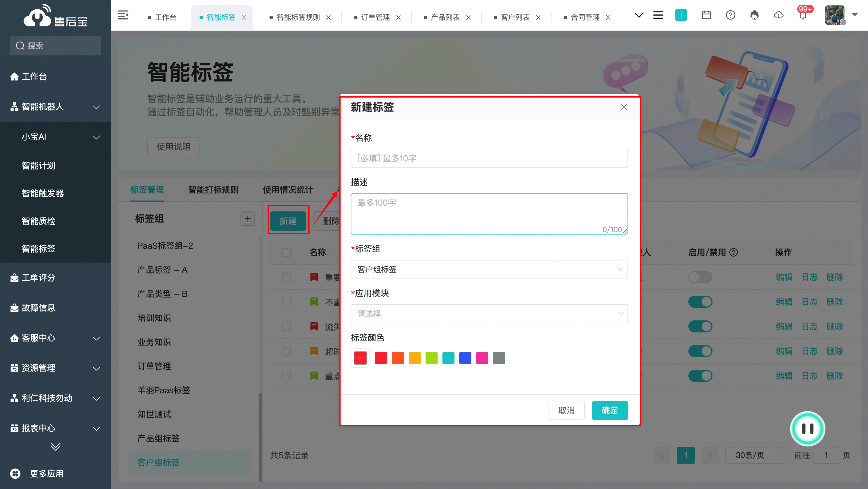Pick the gray tag color swatch
This screenshot has width=868, height=489.
pos(499,358)
